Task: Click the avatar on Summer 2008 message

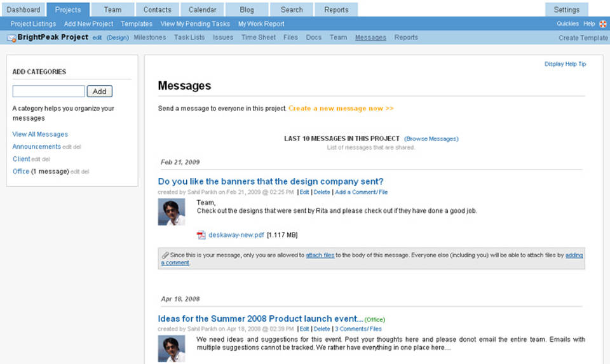Action: (171, 349)
